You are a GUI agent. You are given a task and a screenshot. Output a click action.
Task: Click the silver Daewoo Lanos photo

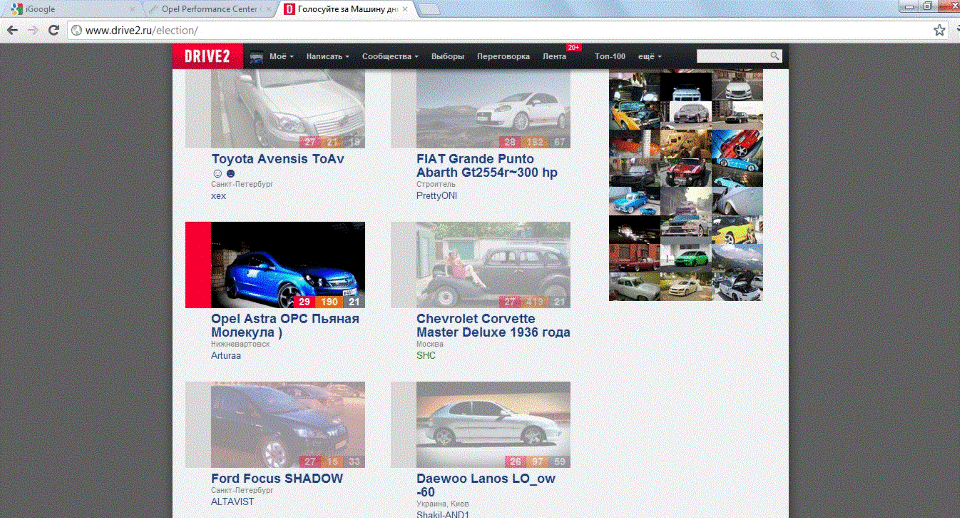[x=493, y=425]
